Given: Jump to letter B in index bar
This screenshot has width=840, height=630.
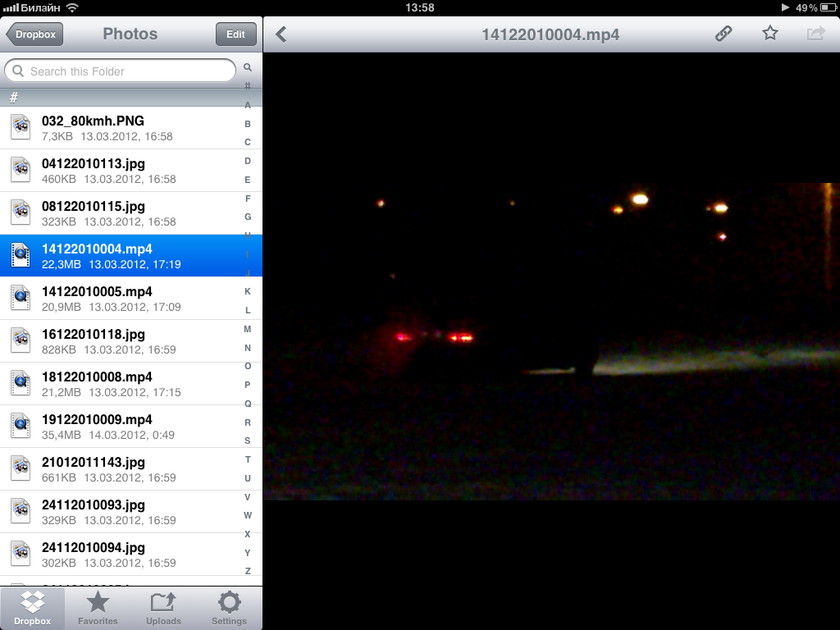Looking at the screenshot, I should 248,124.
